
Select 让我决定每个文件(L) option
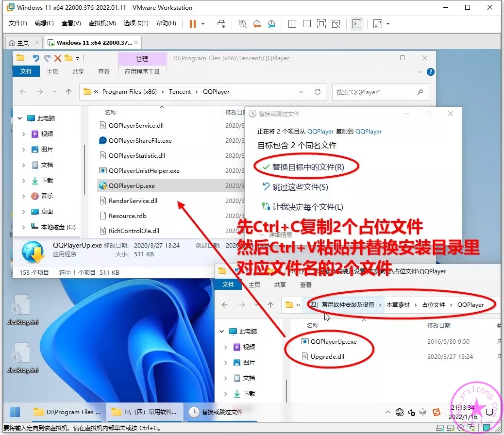[x=307, y=207]
